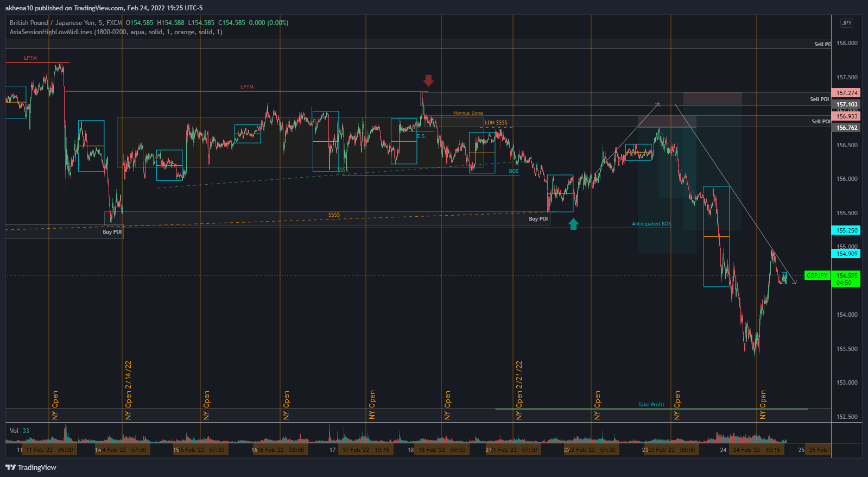
Task: Click the 155.500 price axis tick
Action: 847,213
